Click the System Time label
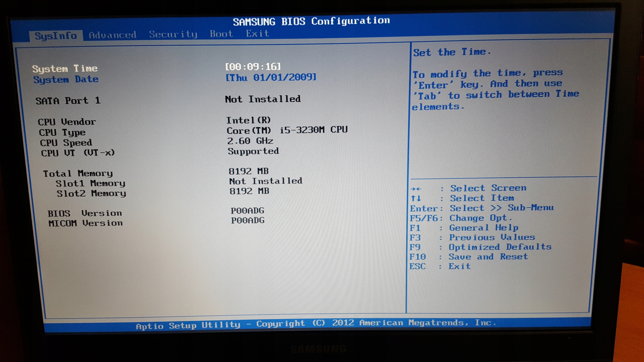The height and width of the screenshot is (362, 644). pyautogui.click(x=65, y=69)
